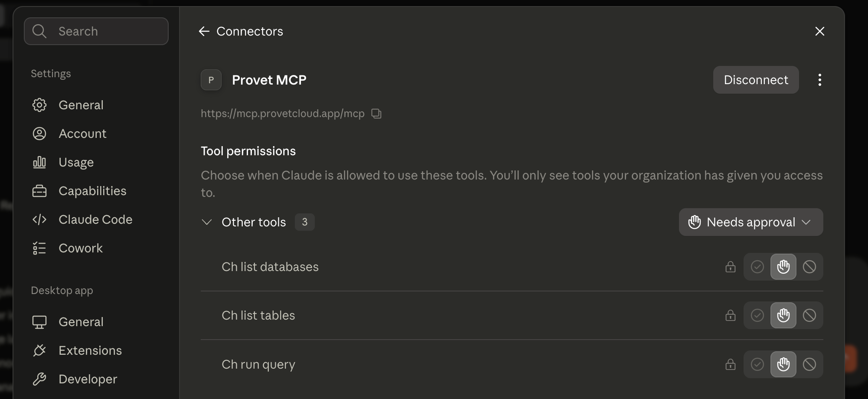This screenshot has height=399, width=868.
Task: Set Ch run query to needs approval
Action: [x=783, y=364]
